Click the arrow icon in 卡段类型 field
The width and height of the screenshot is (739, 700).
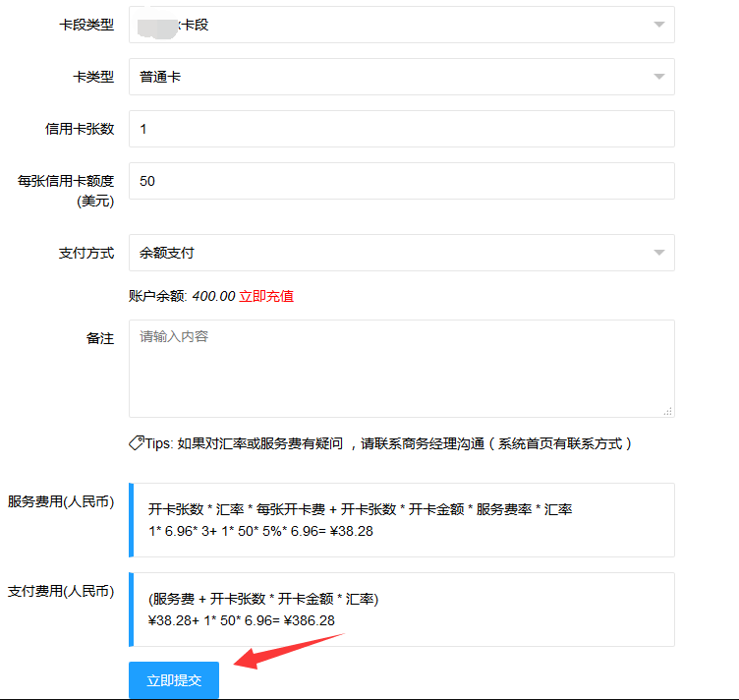tap(658, 25)
